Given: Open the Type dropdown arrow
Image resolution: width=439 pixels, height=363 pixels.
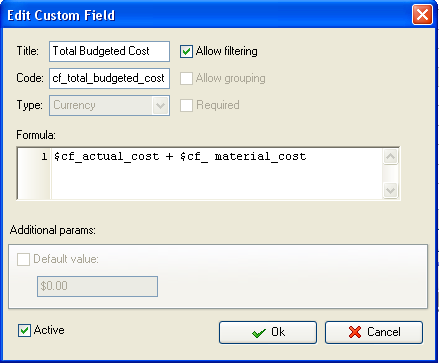Looking at the screenshot, I should click(x=160, y=106).
